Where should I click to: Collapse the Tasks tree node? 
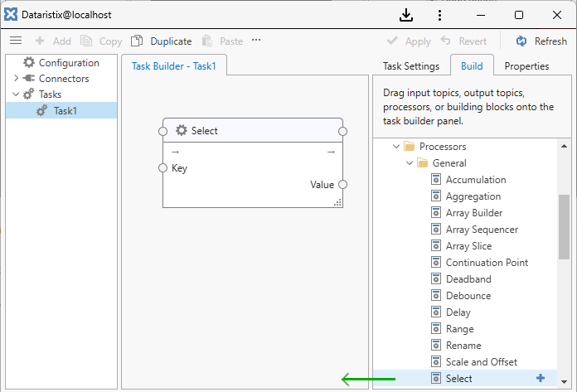(16, 94)
